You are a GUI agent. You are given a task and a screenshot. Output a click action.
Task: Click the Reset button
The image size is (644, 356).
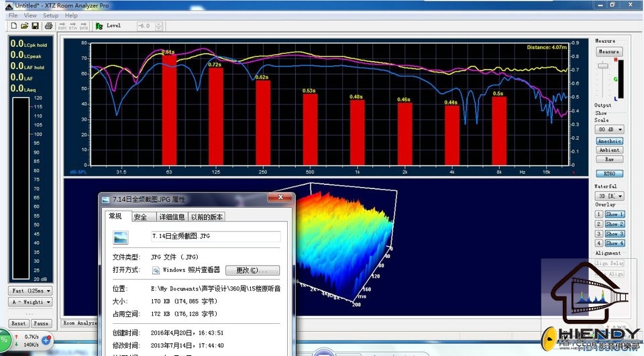[x=19, y=324]
